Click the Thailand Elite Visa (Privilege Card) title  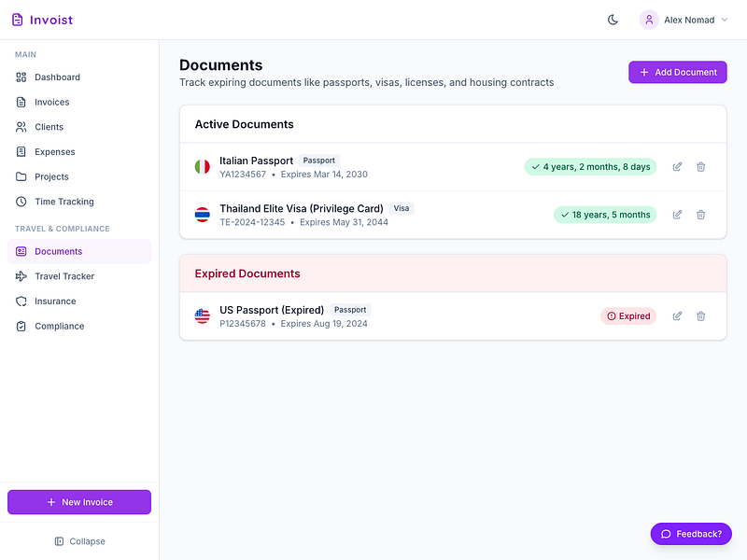302,208
